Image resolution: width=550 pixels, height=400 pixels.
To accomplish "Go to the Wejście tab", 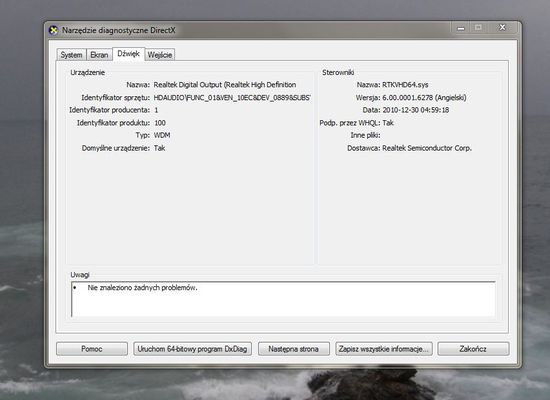I will pyautogui.click(x=160, y=55).
